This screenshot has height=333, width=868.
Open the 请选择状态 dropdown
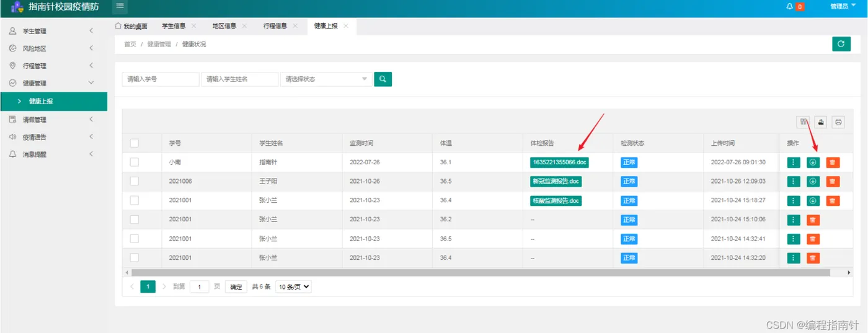[x=326, y=79]
